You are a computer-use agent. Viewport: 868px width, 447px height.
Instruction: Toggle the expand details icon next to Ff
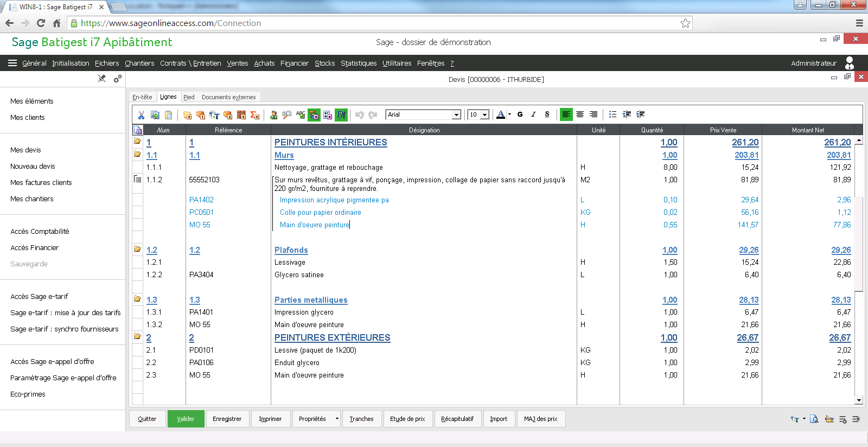point(328,115)
